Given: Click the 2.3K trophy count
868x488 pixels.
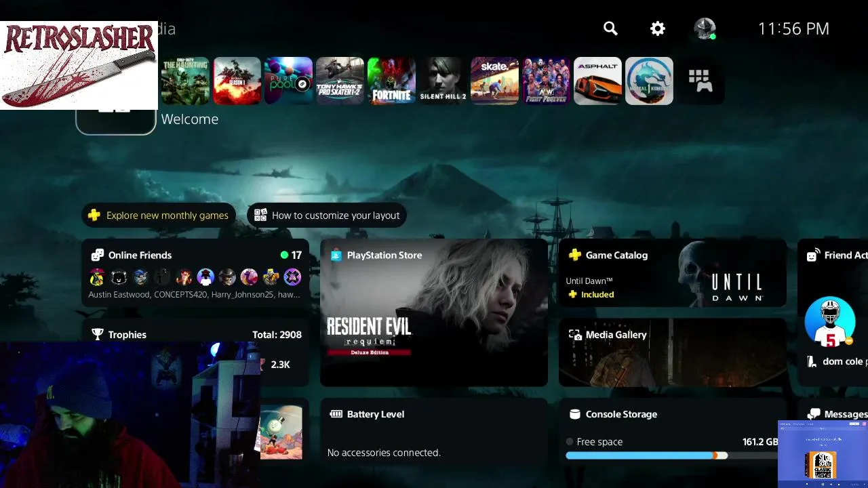Looking at the screenshot, I should 280,365.
